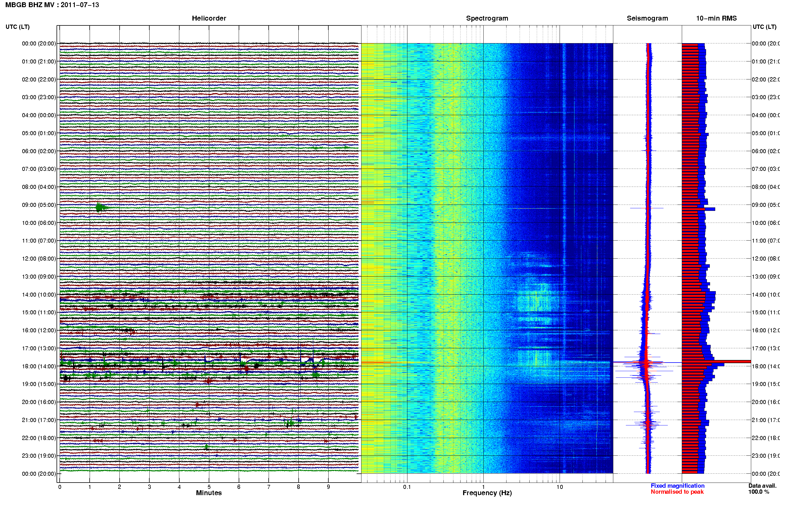Click the 'Data avail.' label
812x508 pixels.
[x=762, y=486]
